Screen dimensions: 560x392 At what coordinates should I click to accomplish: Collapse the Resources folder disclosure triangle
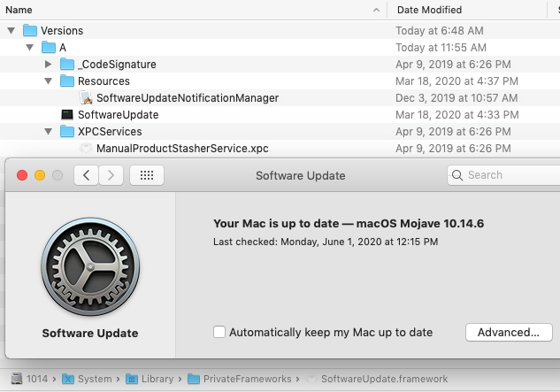(x=48, y=81)
